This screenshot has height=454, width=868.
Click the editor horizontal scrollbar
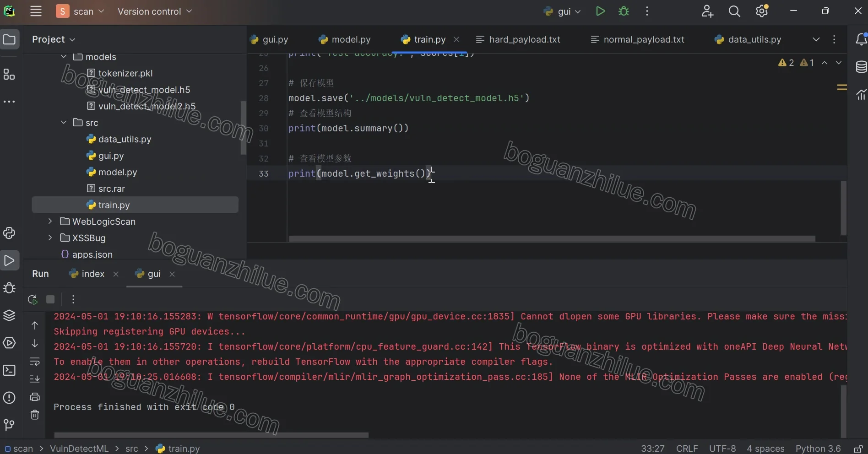[x=552, y=239]
